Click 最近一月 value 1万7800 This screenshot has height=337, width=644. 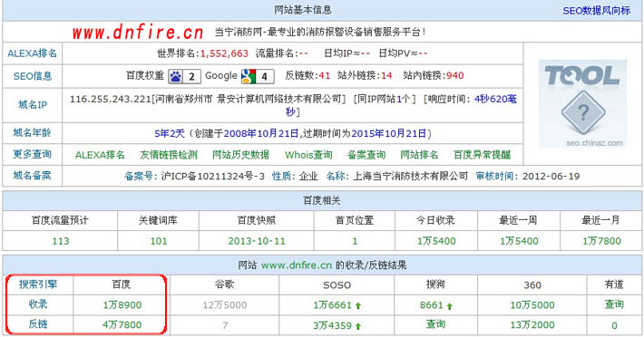(601, 241)
